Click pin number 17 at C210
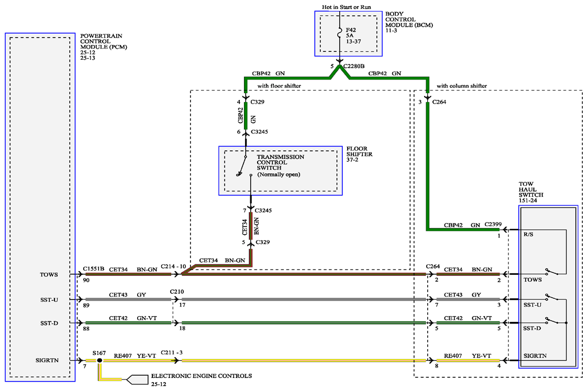The height and width of the screenshot is (391, 588). click(x=182, y=305)
